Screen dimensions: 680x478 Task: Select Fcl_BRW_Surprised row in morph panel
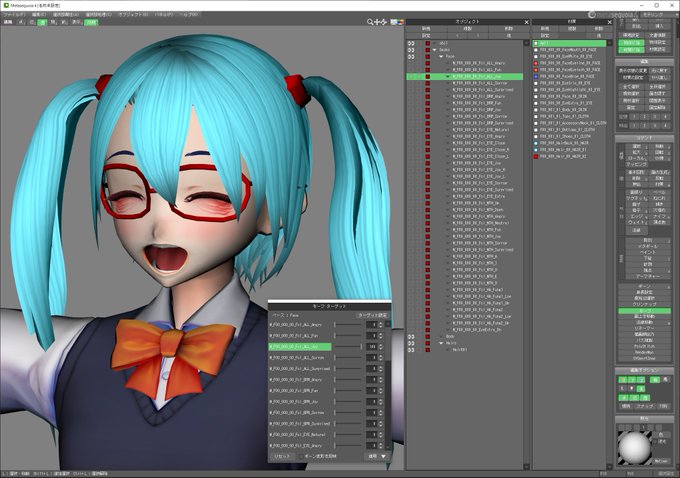300,423
